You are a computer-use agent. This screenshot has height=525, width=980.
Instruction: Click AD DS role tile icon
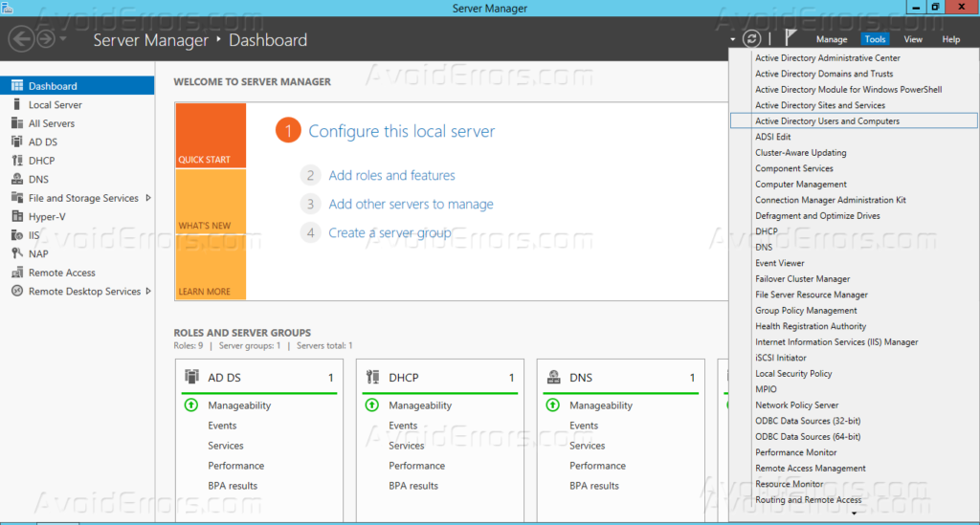(191, 377)
